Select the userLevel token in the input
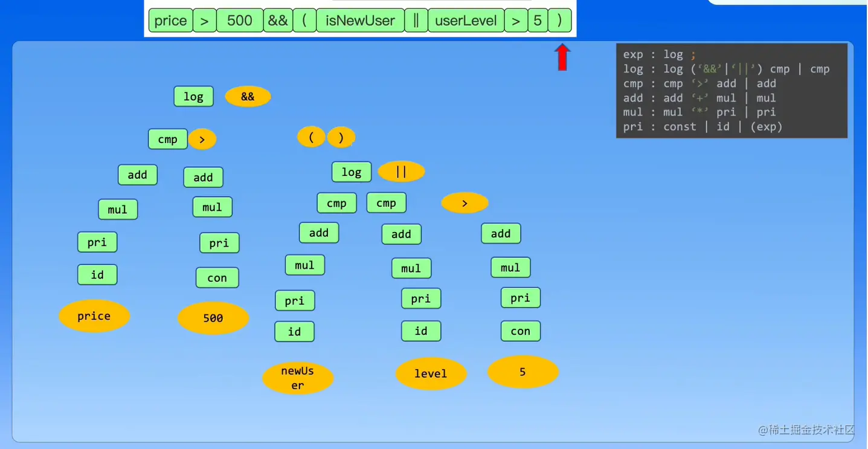Image resolution: width=868 pixels, height=449 pixels. [x=466, y=20]
